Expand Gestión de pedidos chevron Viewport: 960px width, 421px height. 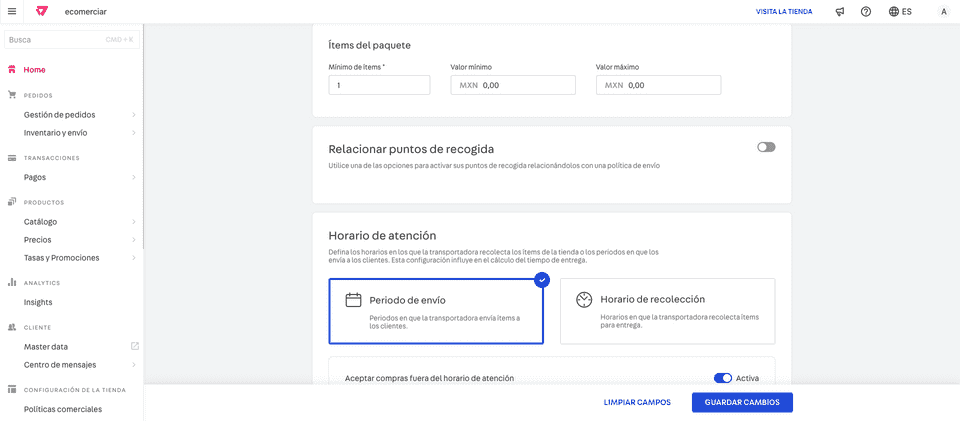133,115
